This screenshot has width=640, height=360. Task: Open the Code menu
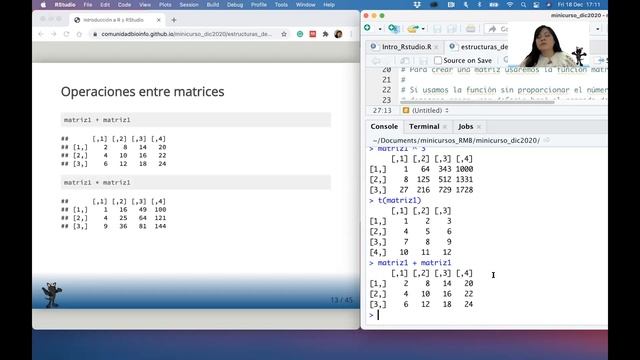tap(124, 5)
